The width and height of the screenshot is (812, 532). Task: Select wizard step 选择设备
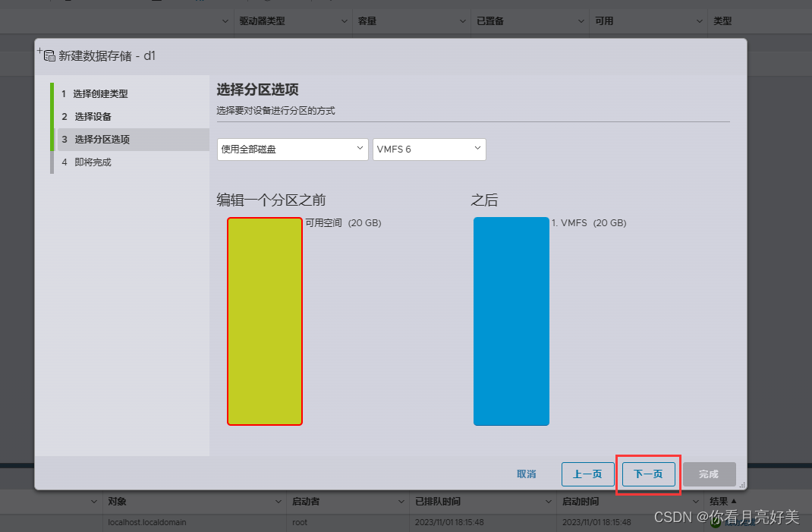click(90, 116)
